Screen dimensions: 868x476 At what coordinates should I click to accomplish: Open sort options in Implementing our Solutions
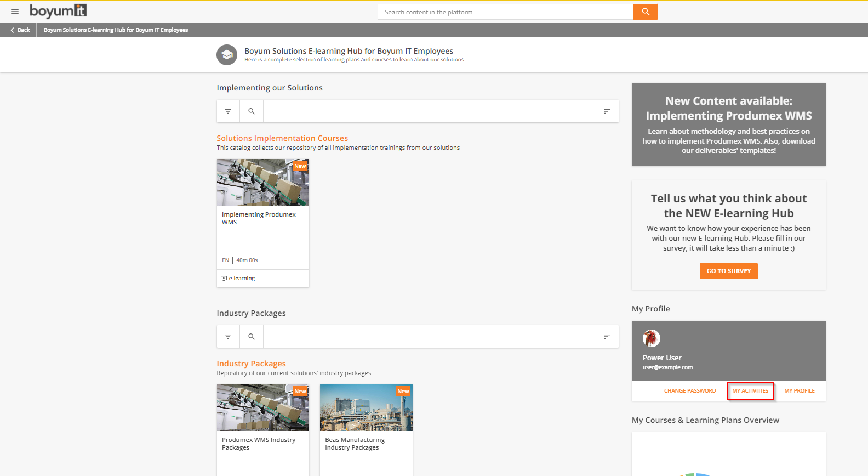(x=607, y=111)
